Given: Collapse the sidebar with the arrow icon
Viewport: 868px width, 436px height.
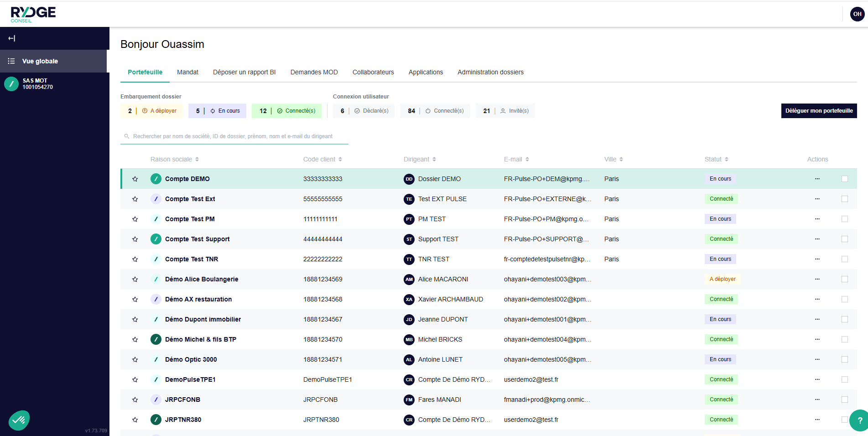Looking at the screenshot, I should point(12,38).
